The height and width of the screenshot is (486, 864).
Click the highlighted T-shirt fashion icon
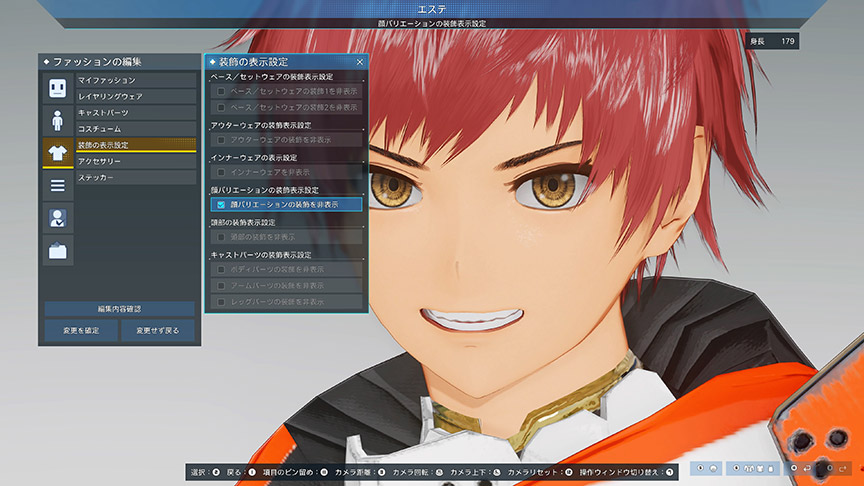[x=58, y=152]
